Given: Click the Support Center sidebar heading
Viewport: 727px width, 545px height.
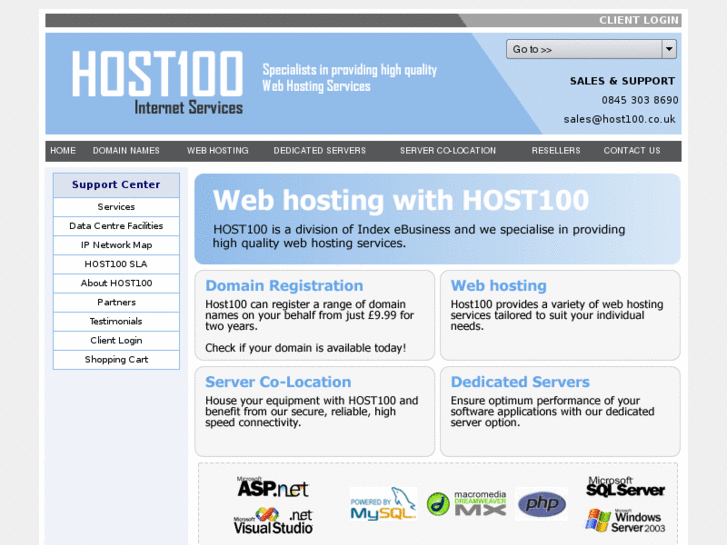Looking at the screenshot, I should (x=116, y=185).
